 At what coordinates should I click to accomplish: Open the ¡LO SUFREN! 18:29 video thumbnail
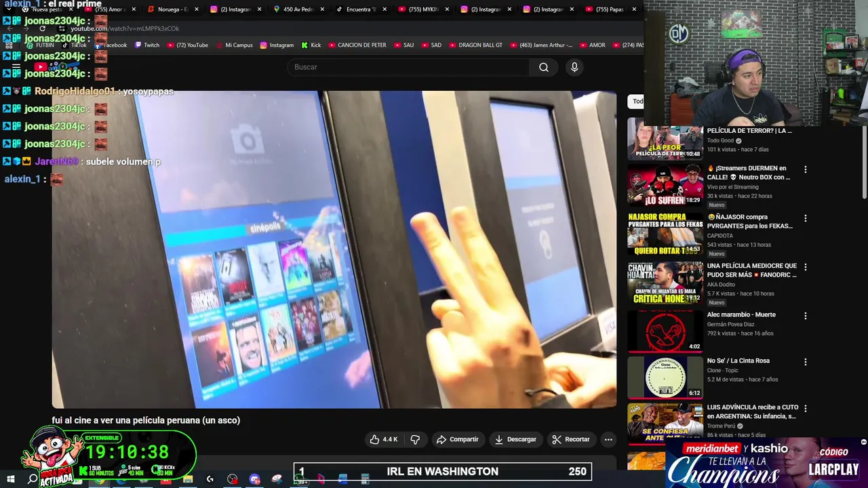(665, 185)
